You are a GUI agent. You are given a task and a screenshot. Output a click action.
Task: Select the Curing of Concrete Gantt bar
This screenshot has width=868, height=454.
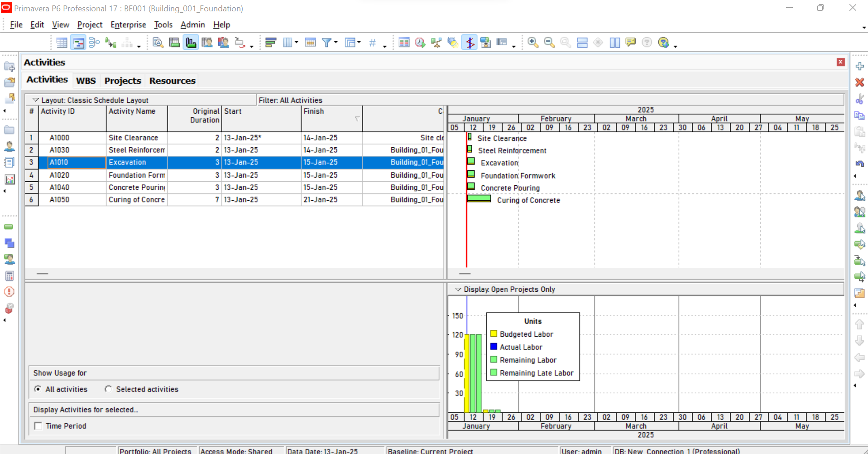coord(479,198)
